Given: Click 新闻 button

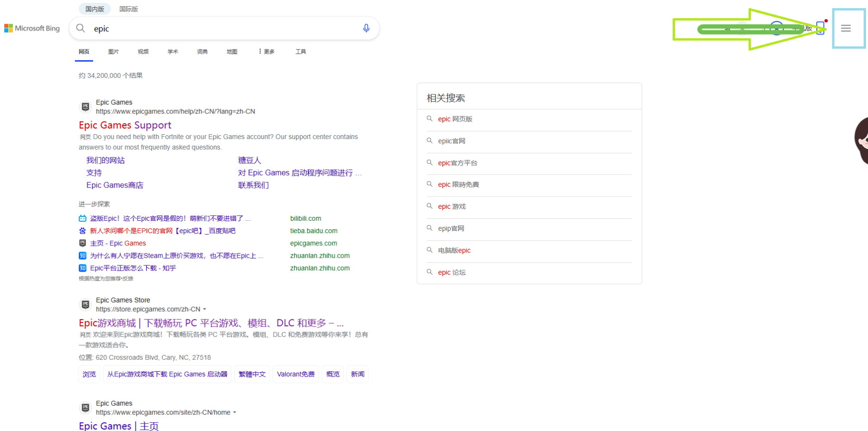Looking at the screenshot, I should click(x=358, y=374).
